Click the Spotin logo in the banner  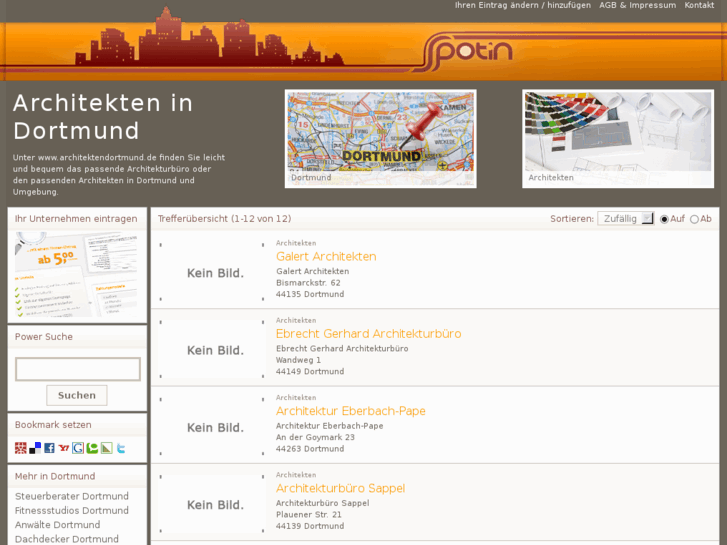coord(466,52)
